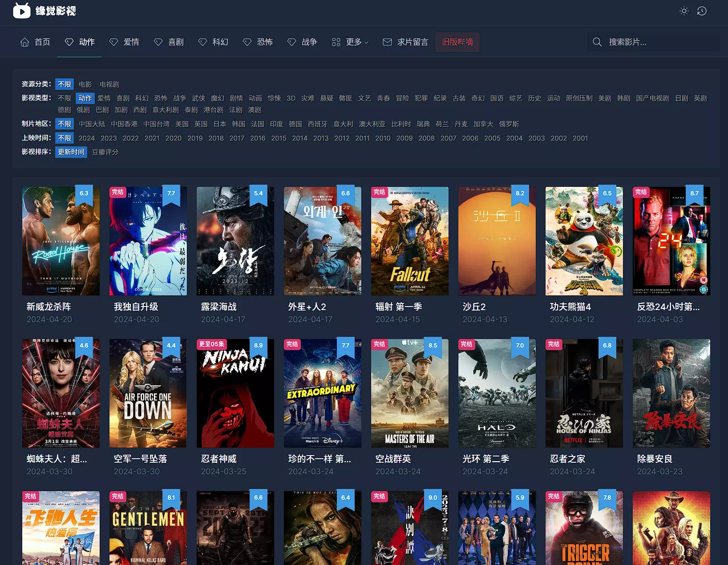Click into the 搜索影片 search field
The height and width of the screenshot is (565, 728).
coord(659,42)
